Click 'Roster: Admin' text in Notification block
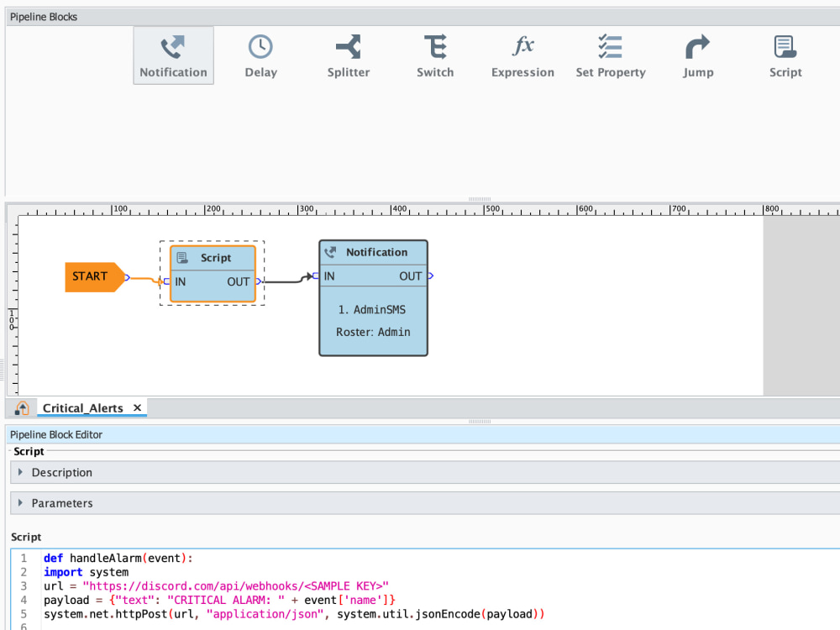 pos(373,332)
